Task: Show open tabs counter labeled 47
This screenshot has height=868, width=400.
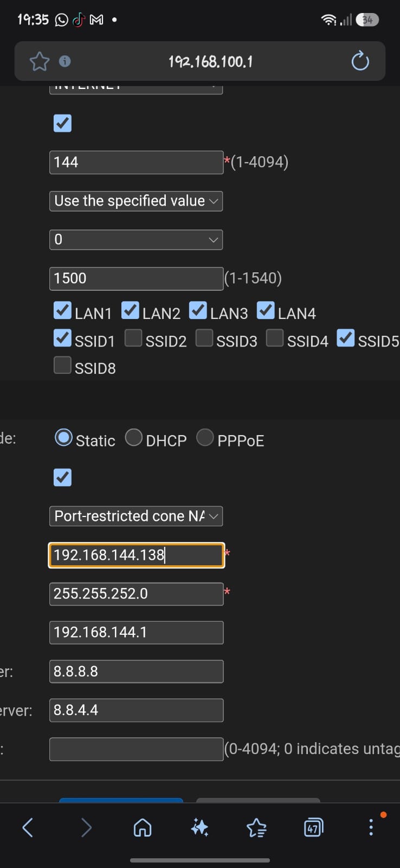Action: click(x=313, y=827)
